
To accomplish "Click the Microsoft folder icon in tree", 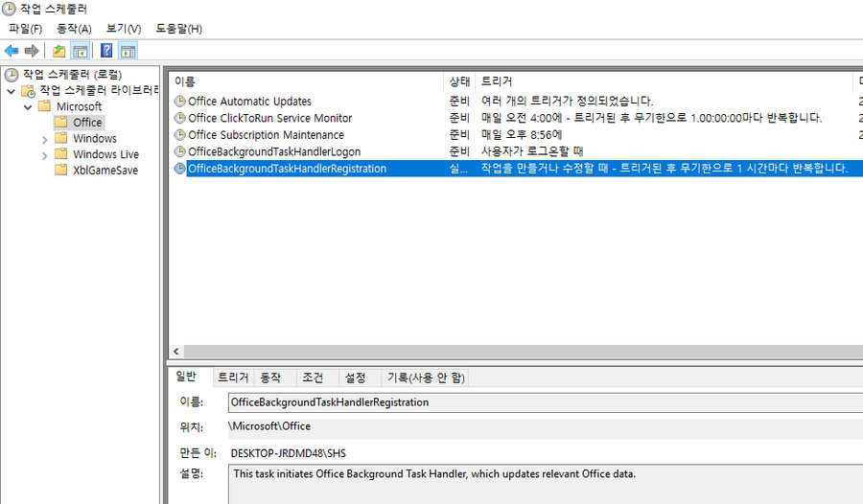I will click(44, 106).
